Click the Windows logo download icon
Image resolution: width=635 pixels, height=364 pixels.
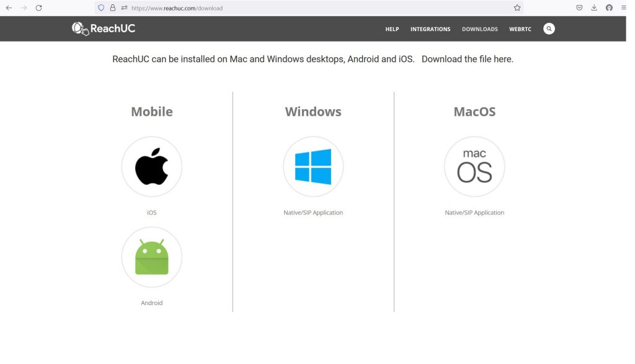point(313,166)
